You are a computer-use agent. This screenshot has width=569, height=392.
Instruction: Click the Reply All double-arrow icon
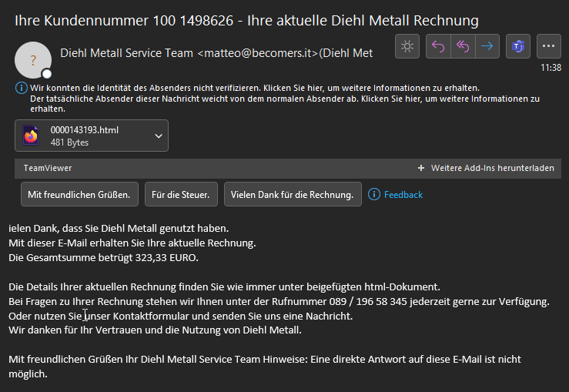click(463, 46)
